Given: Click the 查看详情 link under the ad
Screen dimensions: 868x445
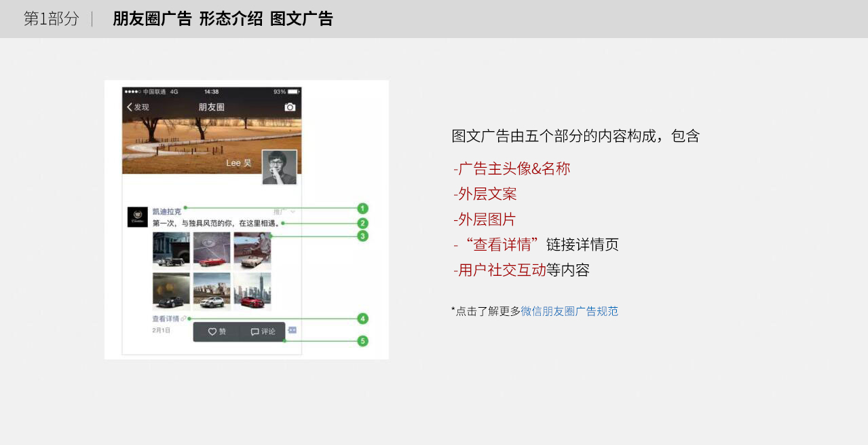Looking at the screenshot, I should pos(169,319).
